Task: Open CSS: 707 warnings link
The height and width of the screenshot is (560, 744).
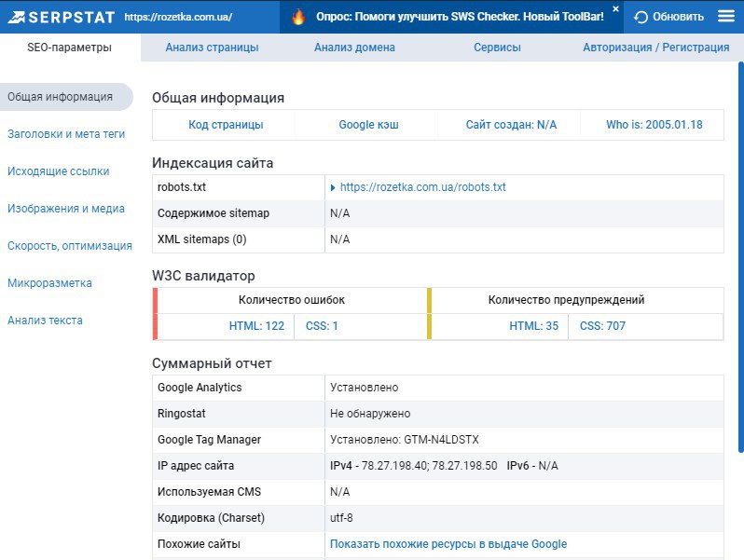Action: coord(602,326)
